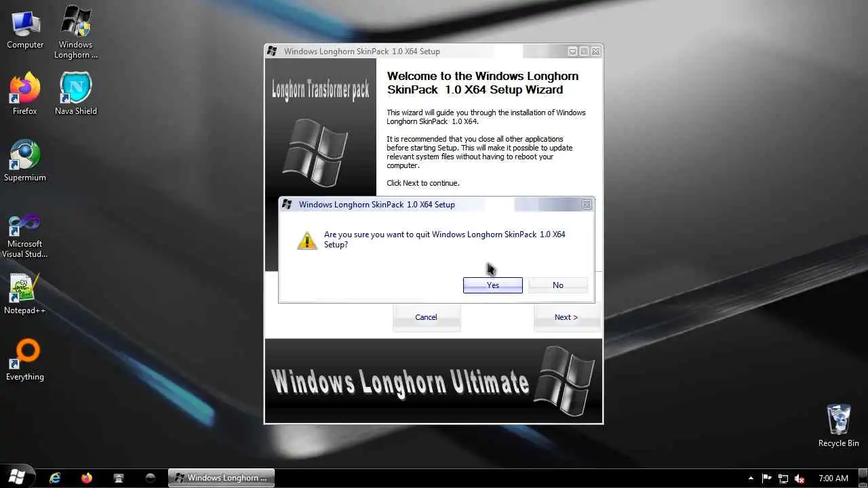Viewport: 868px width, 488px height.
Task: Open the Recycle Bin
Action: coord(839,426)
